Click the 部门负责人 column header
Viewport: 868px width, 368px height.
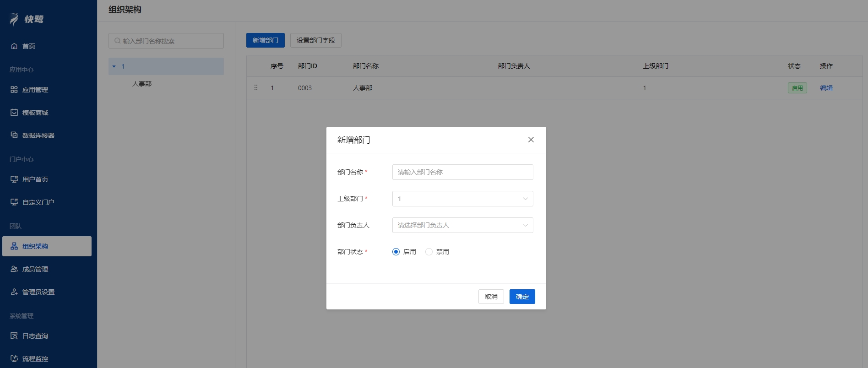coord(514,66)
